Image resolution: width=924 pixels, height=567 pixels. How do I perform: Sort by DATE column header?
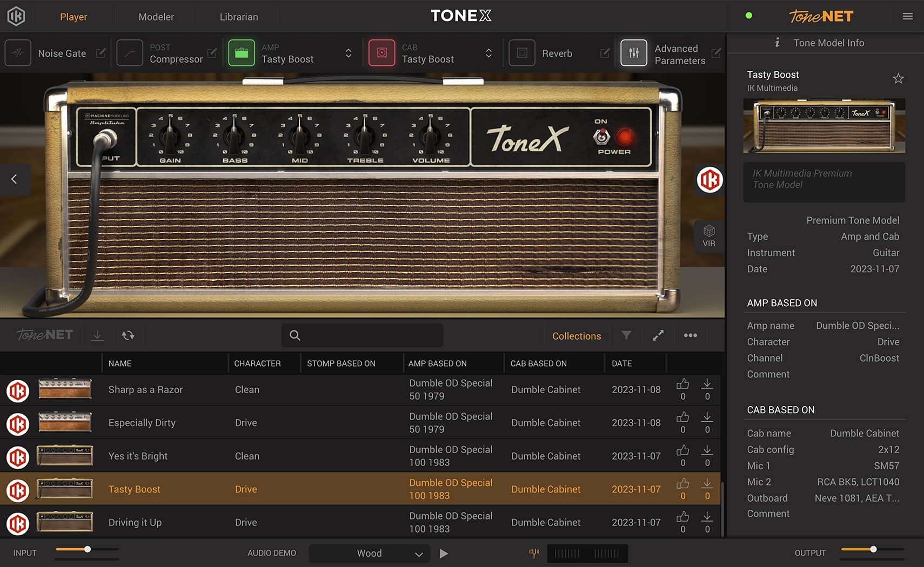(x=621, y=363)
